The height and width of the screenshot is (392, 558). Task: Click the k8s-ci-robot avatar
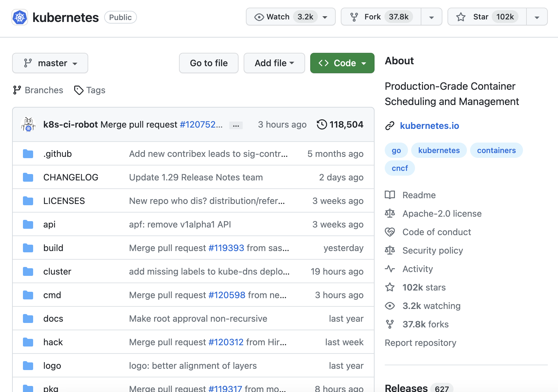point(28,124)
